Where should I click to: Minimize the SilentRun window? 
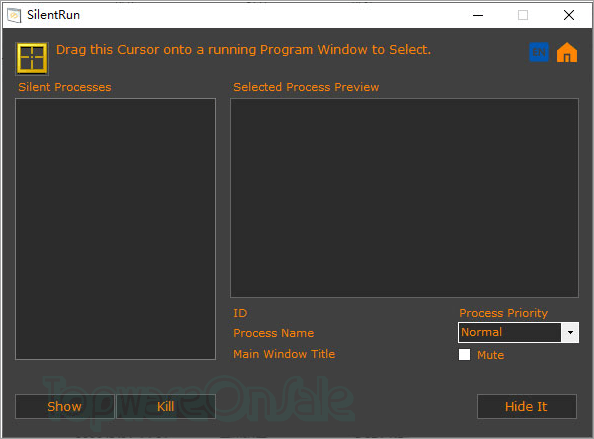478,15
